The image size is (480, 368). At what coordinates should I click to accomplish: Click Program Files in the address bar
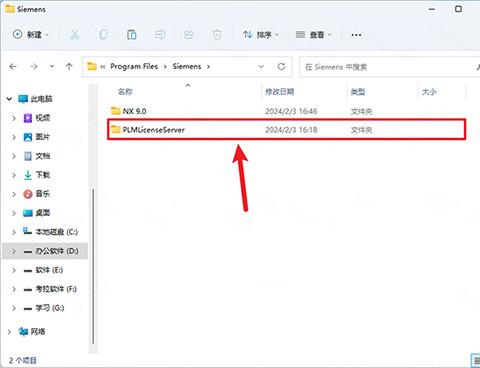pyautogui.click(x=134, y=66)
